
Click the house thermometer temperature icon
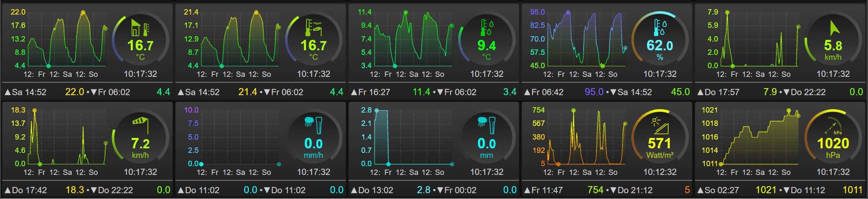(140, 28)
